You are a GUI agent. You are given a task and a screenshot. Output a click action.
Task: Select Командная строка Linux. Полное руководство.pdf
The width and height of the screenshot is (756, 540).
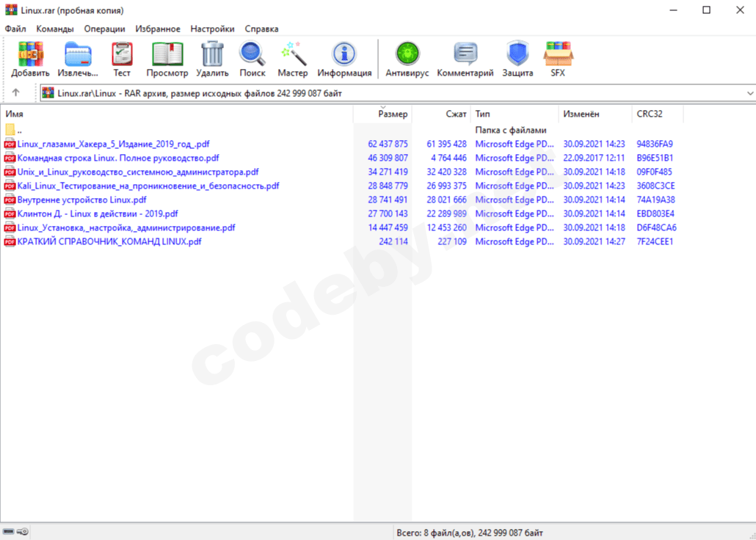tap(118, 158)
